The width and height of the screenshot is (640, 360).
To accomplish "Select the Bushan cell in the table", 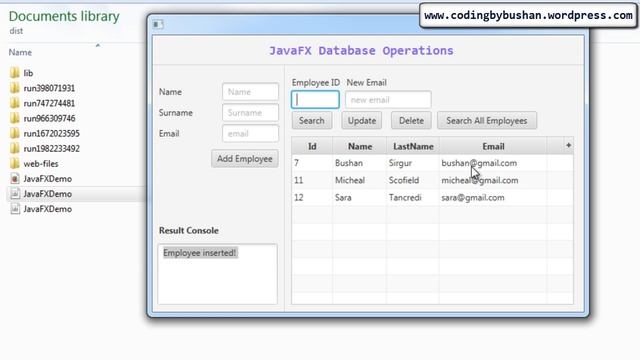I will tap(360, 163).
